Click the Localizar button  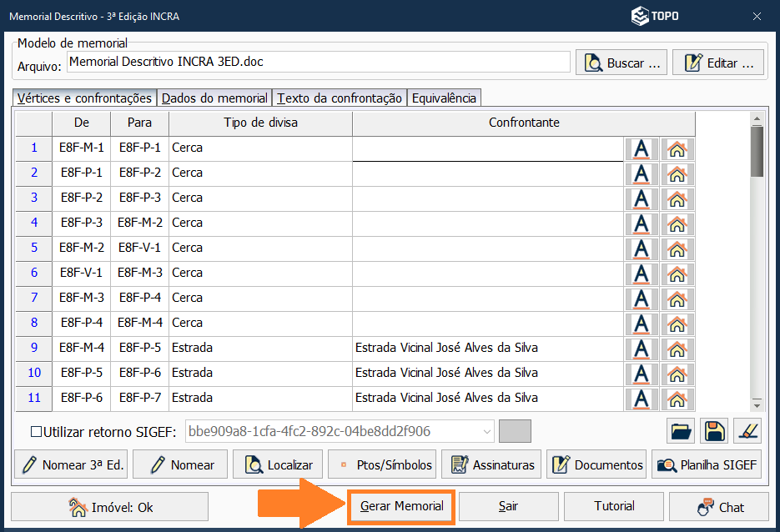click(x=278, y=464)
